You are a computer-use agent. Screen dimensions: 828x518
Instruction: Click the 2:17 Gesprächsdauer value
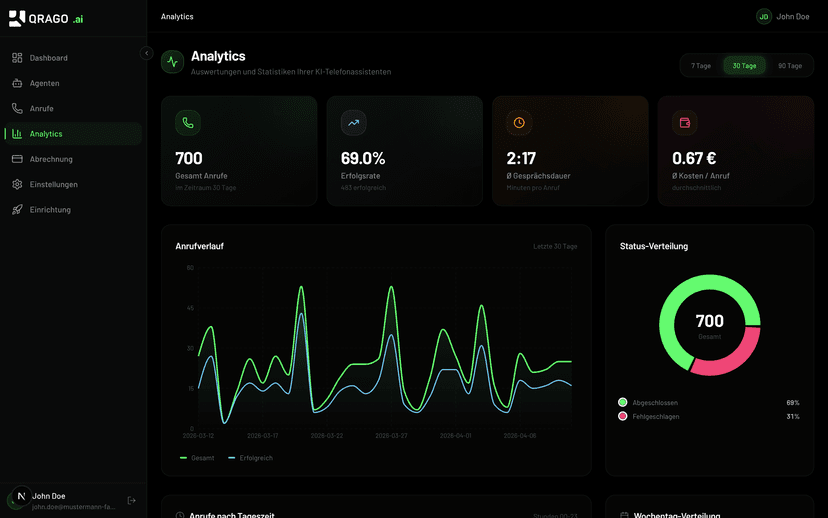521,158
